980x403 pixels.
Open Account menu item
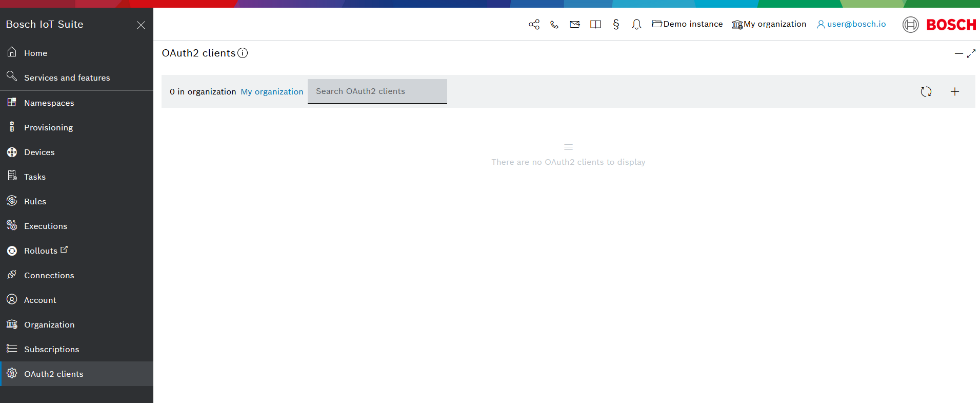76,300
